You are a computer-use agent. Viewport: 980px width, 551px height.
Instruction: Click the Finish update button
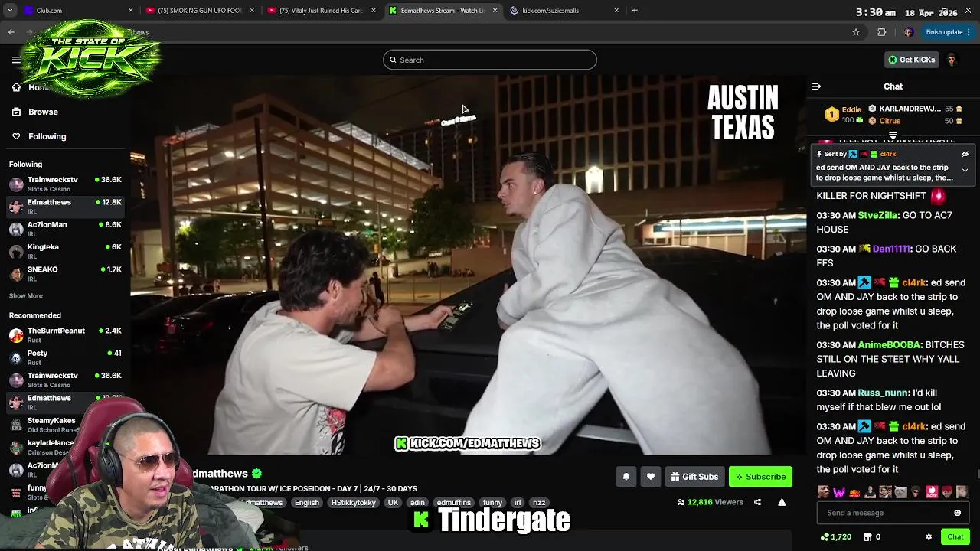(944, 32)
